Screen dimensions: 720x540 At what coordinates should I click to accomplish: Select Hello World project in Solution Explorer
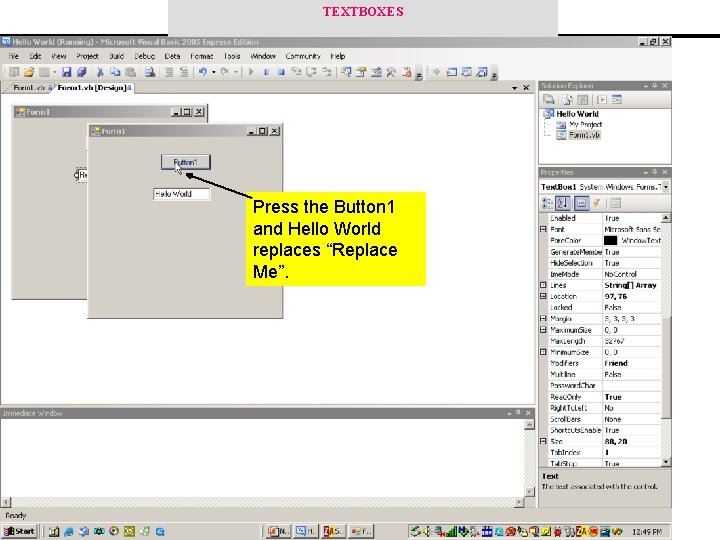[577, 114]
